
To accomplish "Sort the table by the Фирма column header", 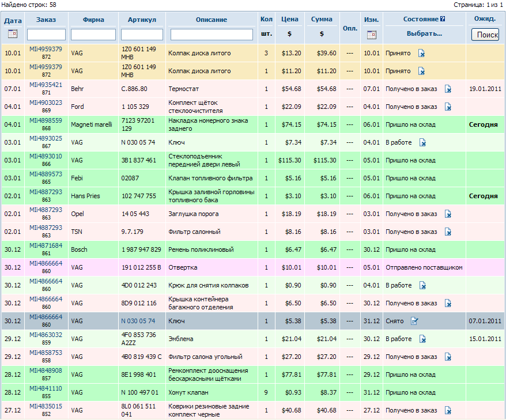I will [x=93, y=20].
